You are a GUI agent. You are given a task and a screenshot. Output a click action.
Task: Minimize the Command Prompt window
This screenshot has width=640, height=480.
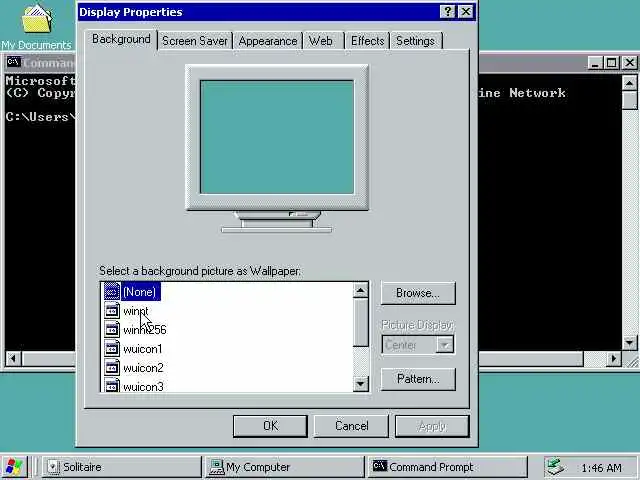(x=595, y=63)
